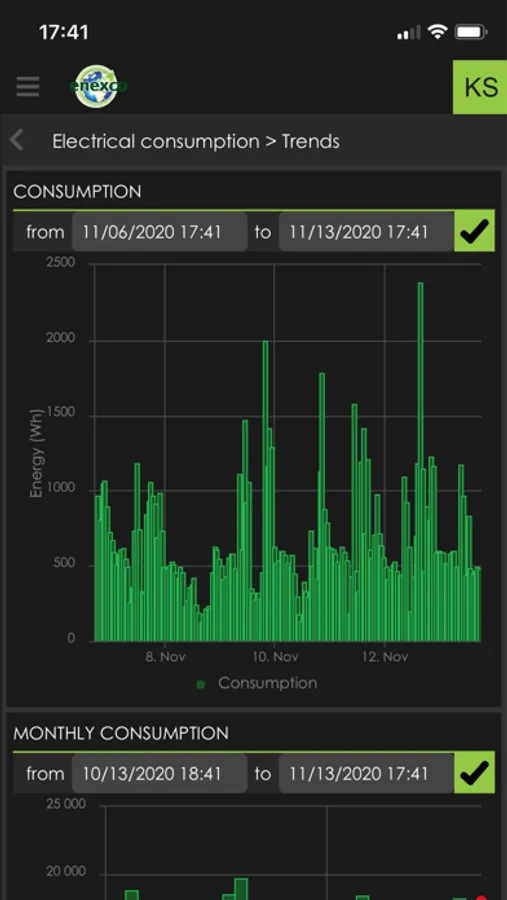Go back with the left chevron

17,141
